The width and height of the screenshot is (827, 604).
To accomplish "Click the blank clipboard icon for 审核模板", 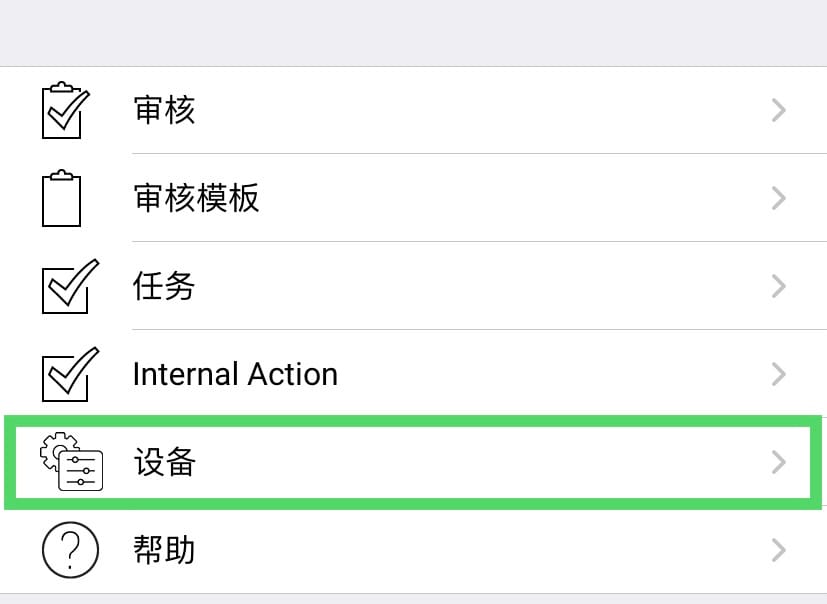I will (62, 198).
